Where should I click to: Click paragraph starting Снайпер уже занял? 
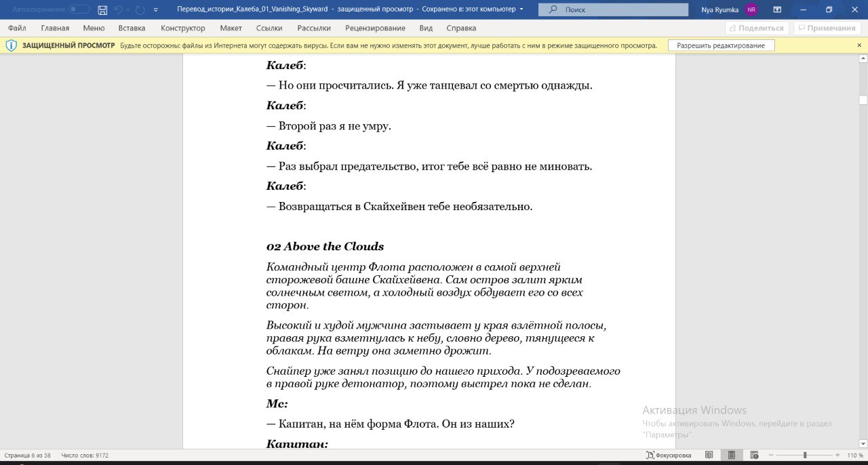(x=443, y=377)
